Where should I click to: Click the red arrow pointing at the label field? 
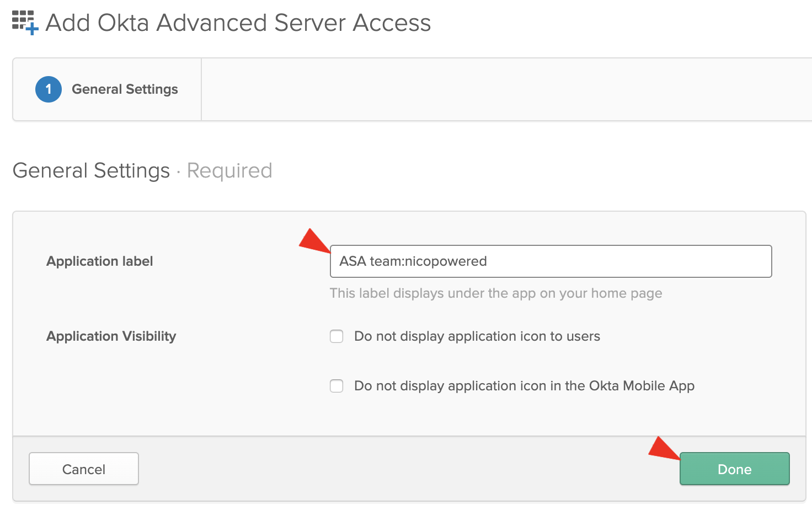coord(314,241)
